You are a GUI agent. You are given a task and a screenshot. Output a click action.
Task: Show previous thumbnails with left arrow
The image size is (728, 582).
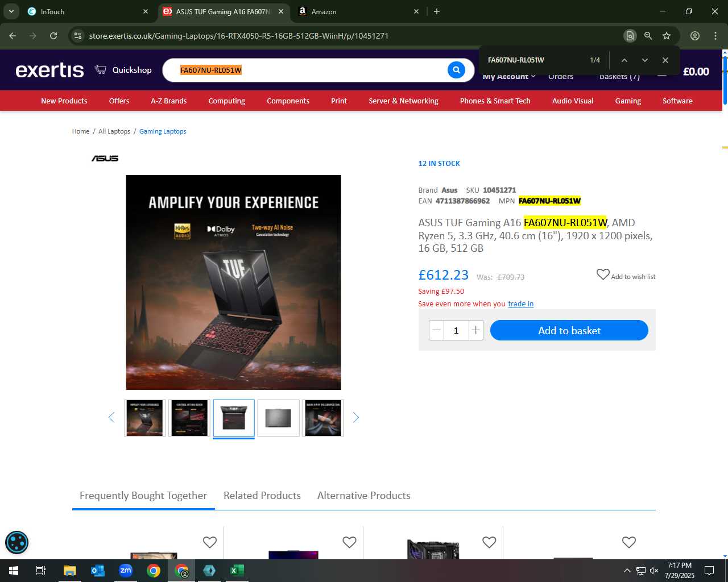pyautogui.click(x=111, y=418)
